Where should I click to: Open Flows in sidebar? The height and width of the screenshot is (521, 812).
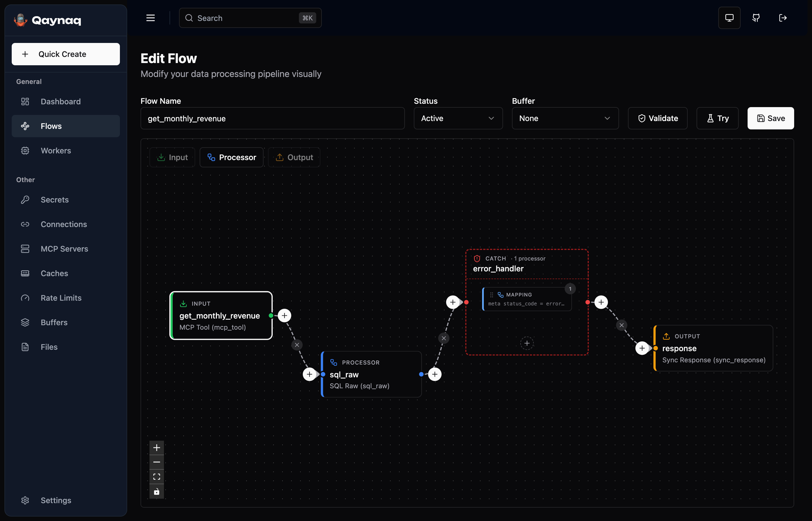pos(66,126)
